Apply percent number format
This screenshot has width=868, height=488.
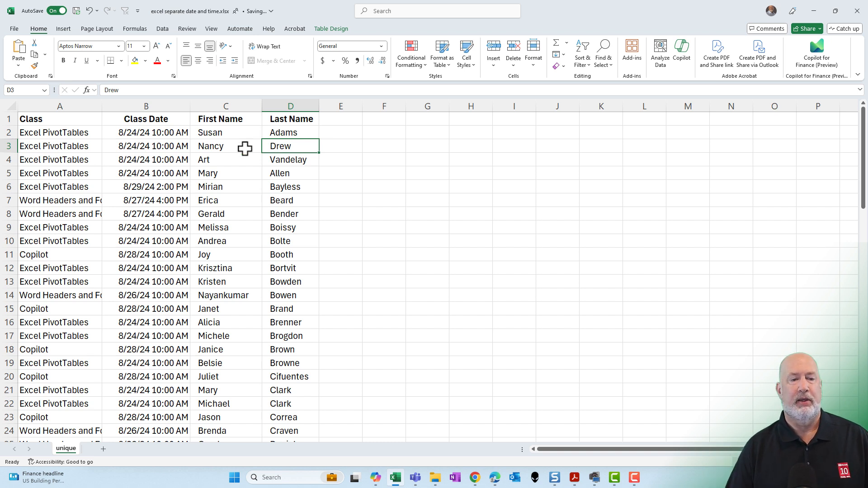pos(345,60)
